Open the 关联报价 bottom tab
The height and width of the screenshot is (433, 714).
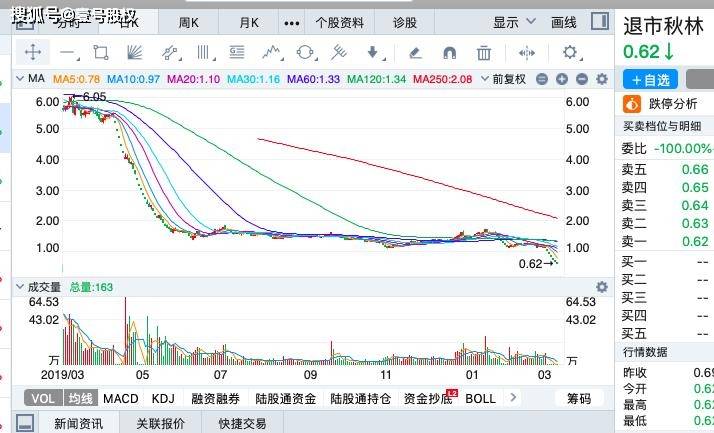[x=160, y=423]
